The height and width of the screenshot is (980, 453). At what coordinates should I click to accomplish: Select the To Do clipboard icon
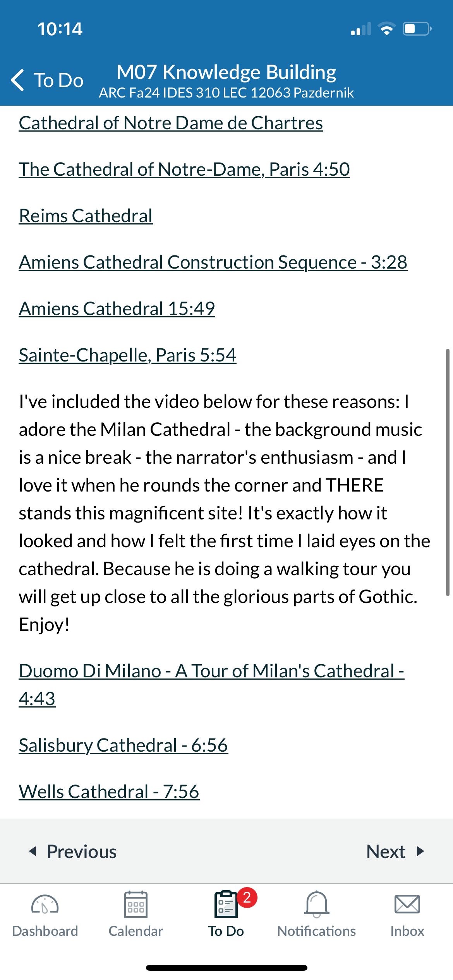point(226,904)
